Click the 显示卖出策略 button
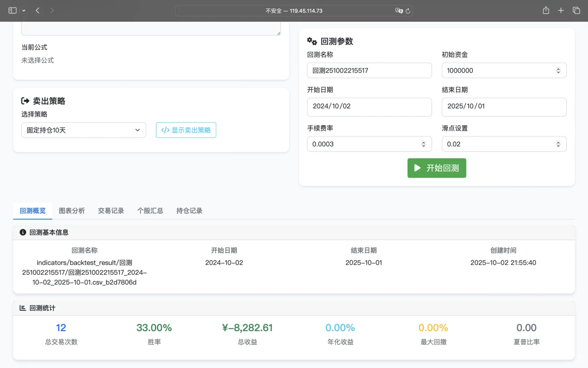This screenshot has width=588, height=368. [186, 130]
